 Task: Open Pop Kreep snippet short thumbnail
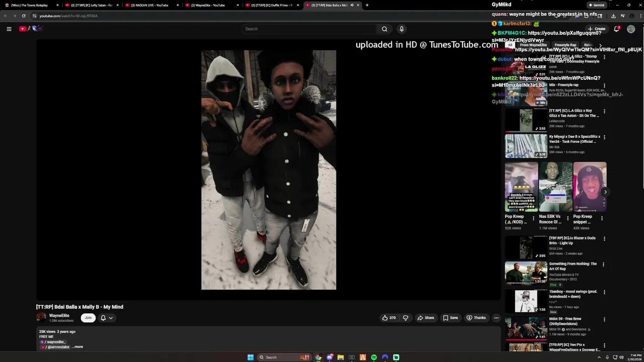pyautogui.click(x=590, y=187)
